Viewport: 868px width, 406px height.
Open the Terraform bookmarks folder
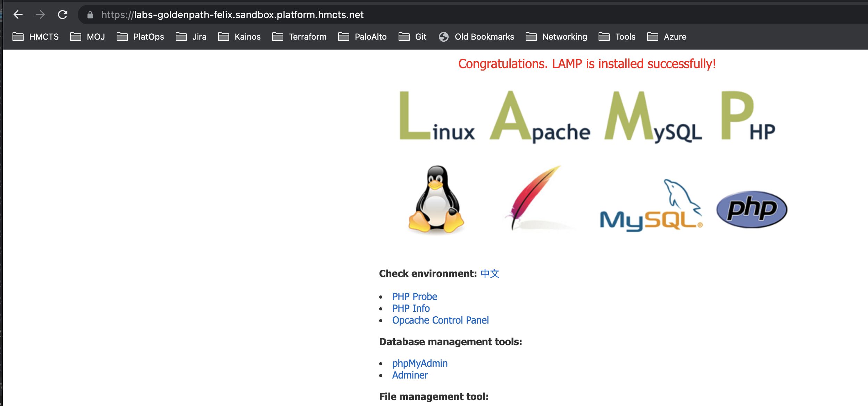point(299,37)
